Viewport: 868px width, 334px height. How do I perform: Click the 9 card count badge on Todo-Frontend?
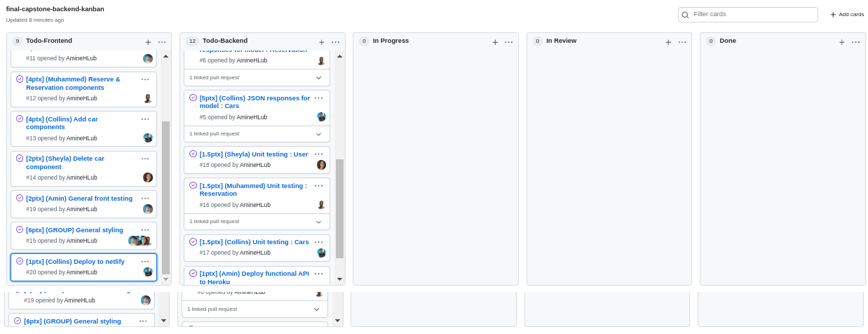click(18, 41)
